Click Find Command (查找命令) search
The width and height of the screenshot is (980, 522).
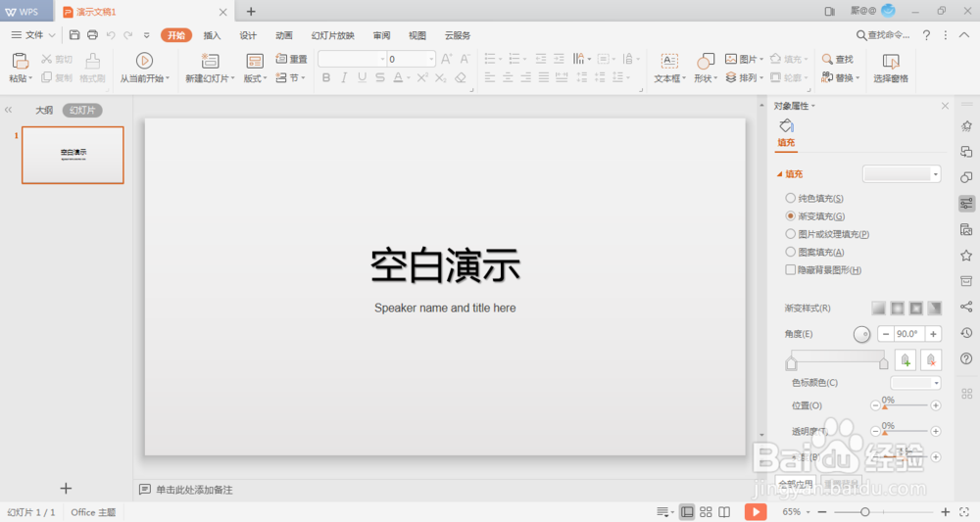click(x=883, y=35)
